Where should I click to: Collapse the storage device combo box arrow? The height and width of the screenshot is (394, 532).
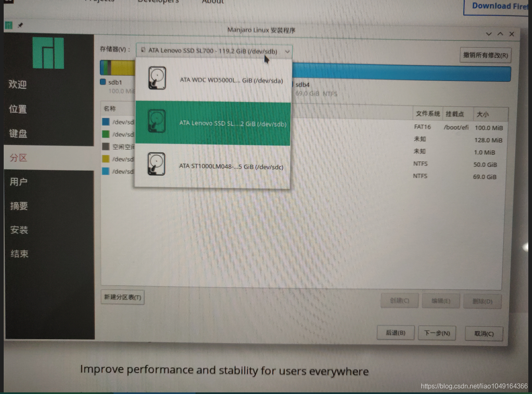click(x=287, y=52)
